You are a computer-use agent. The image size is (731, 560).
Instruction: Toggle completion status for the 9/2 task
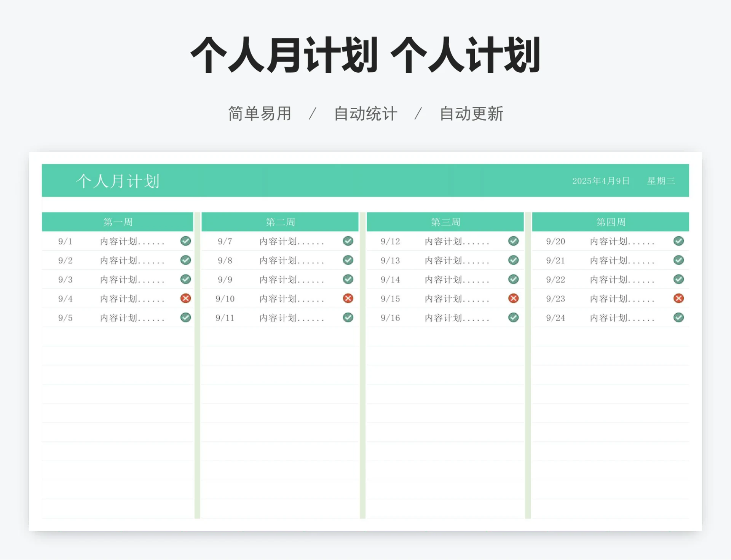[x=185, y=260]
